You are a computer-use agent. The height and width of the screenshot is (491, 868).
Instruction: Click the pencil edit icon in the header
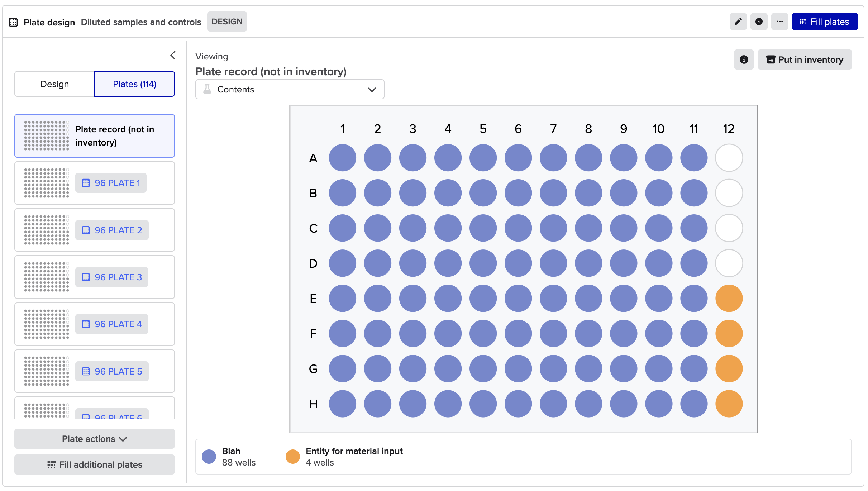738,22
